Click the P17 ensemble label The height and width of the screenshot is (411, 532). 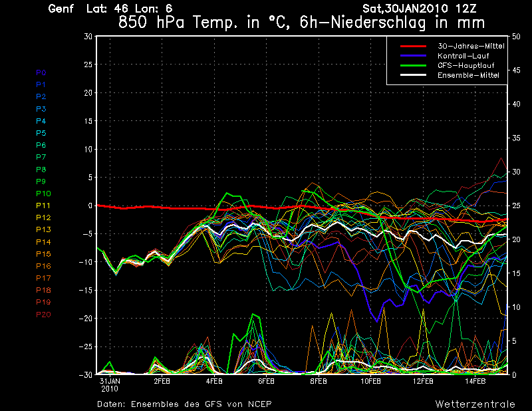(43, 278)
